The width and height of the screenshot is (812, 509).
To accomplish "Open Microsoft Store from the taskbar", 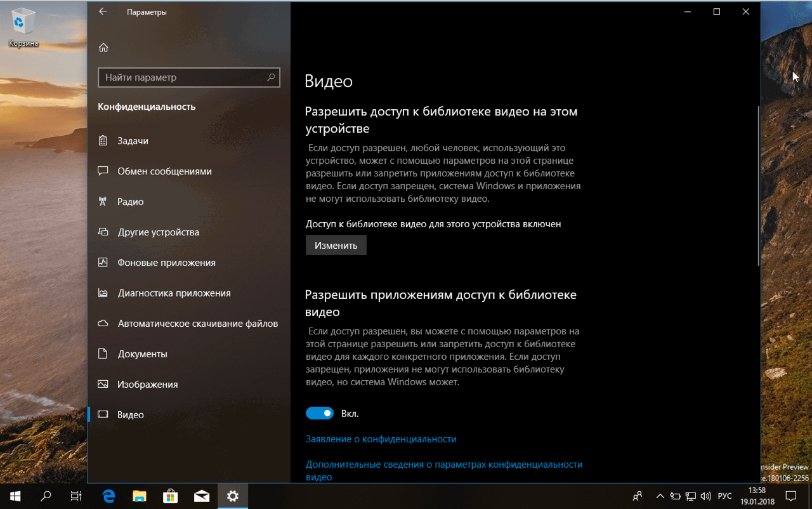I will click(170, 496).
